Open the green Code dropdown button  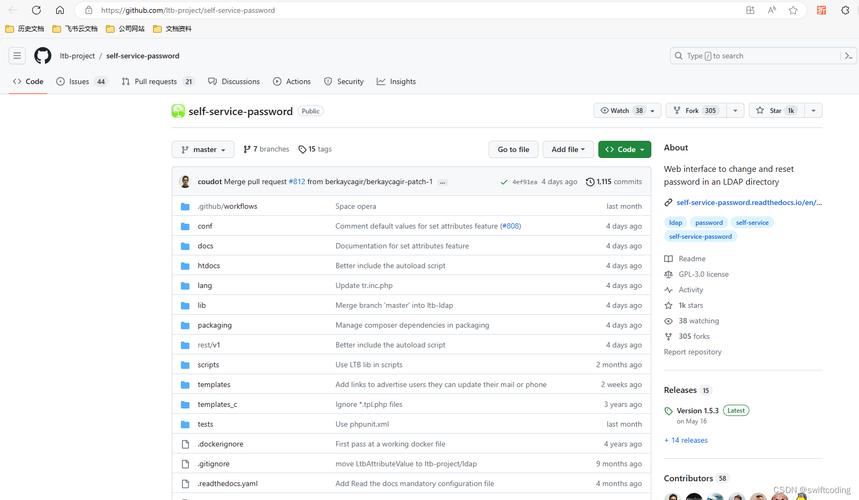625,150
